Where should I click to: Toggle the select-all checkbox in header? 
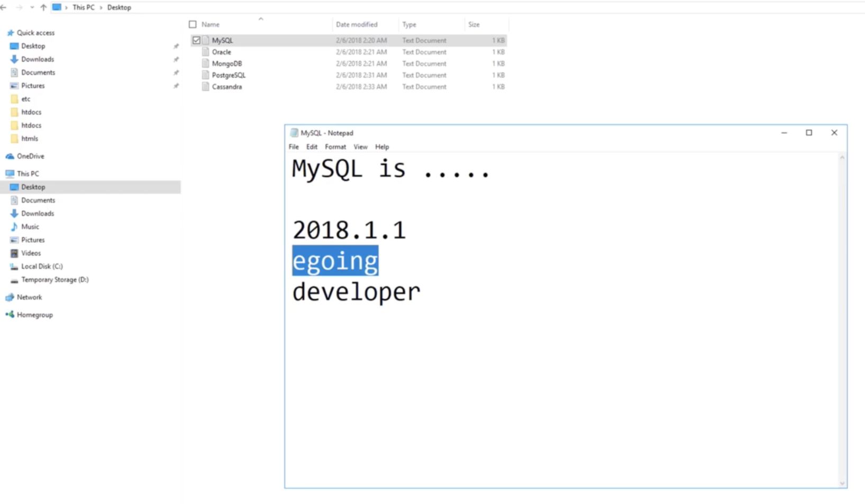click(193, 24)
